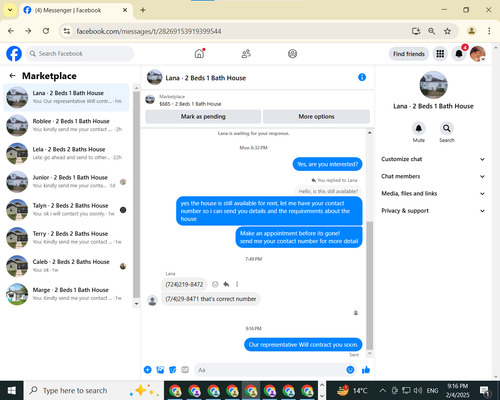Mute the Lana conversation using the bell icon
The width and height of the screenshot is (500, 400).
pyautogui.click(x=419, y=128)
